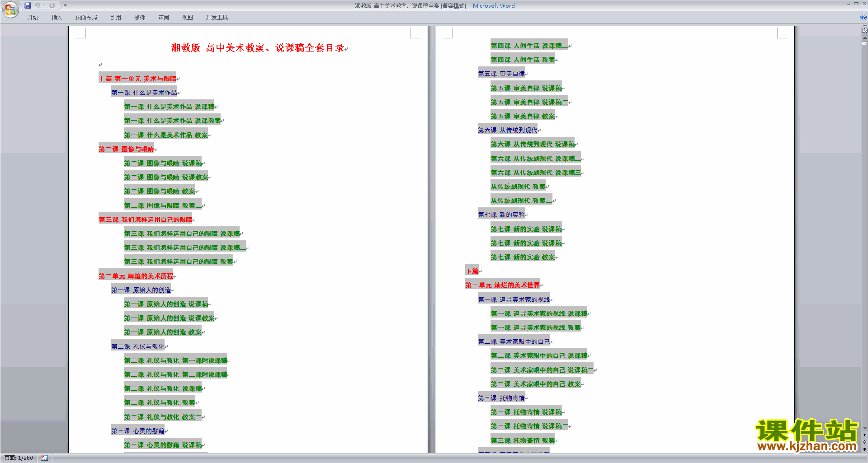Follow link 第六课 从传统到现代 heading

[508, 130]
